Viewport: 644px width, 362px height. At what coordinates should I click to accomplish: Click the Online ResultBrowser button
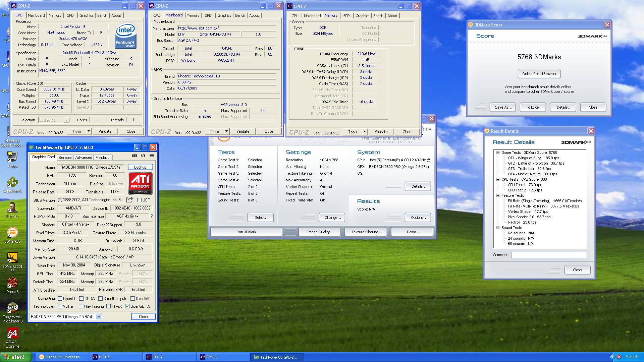pos(539,74)
